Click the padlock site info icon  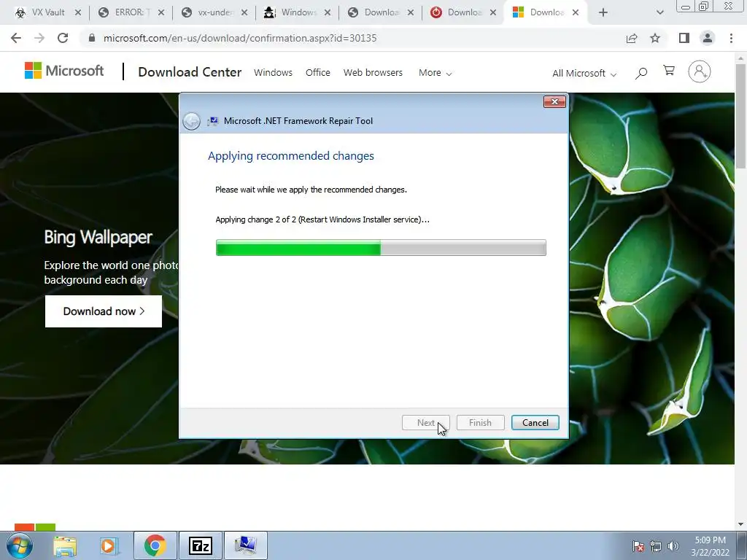(x=92, y=38)
